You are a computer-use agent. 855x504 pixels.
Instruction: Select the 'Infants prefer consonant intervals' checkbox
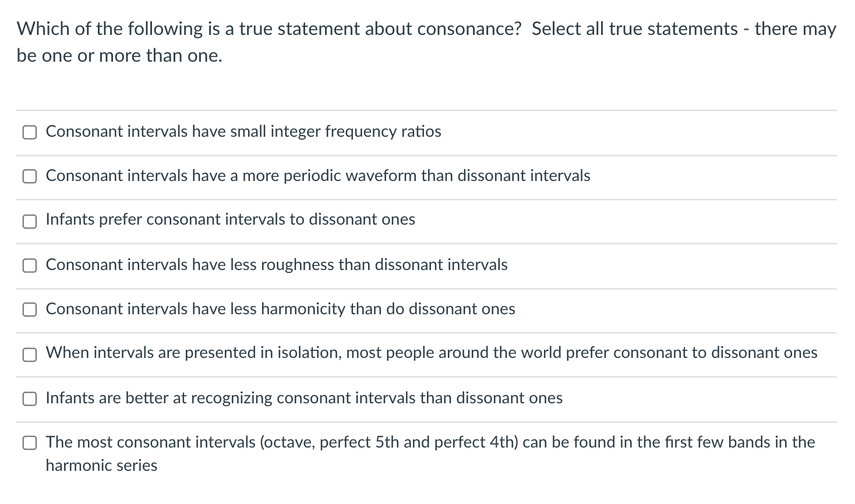click(x=29, y=221)
